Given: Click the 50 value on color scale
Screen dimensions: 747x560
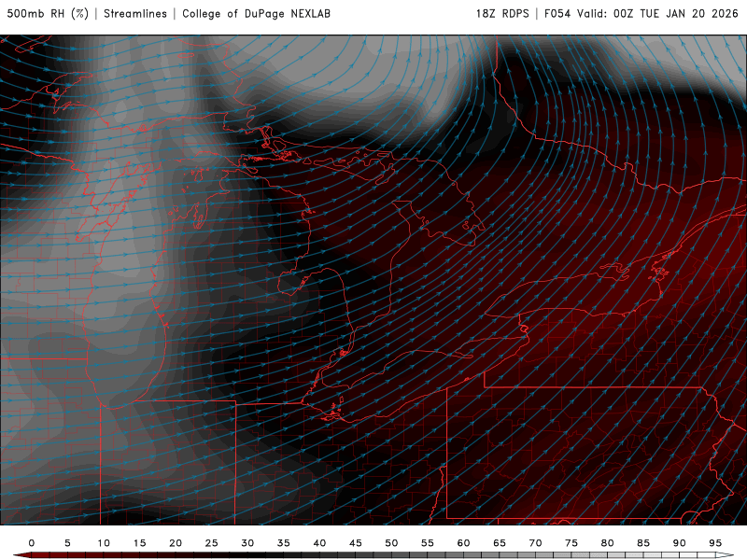Looking at the screenshot, I should (x=391, y=543).
